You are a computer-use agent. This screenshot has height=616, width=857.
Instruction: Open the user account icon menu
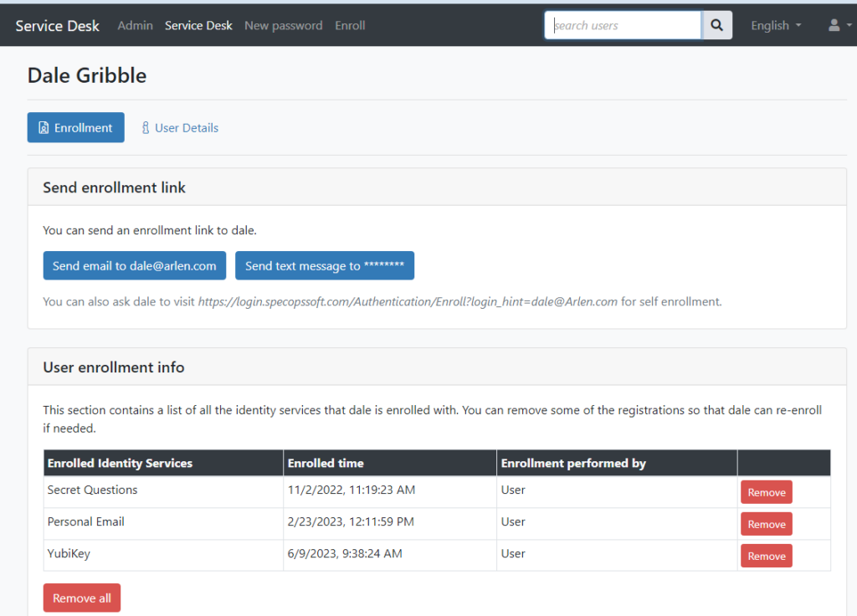click(x=839, y=25)
